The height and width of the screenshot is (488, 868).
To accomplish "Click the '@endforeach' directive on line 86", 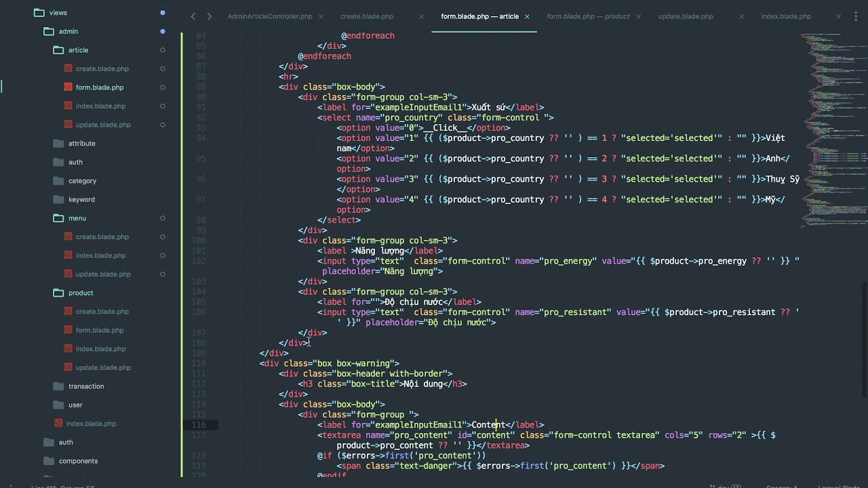I will [x=324, y=56].
